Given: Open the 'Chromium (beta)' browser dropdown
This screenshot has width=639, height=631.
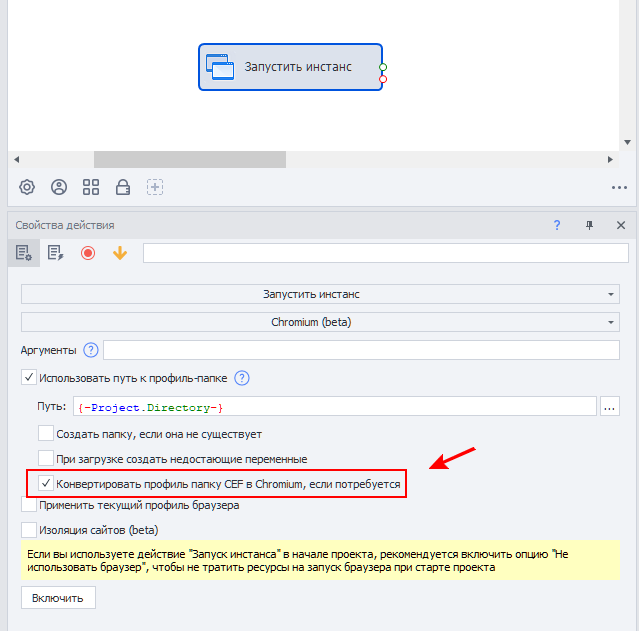Looking at the screenshot, I should pos(320,322).
